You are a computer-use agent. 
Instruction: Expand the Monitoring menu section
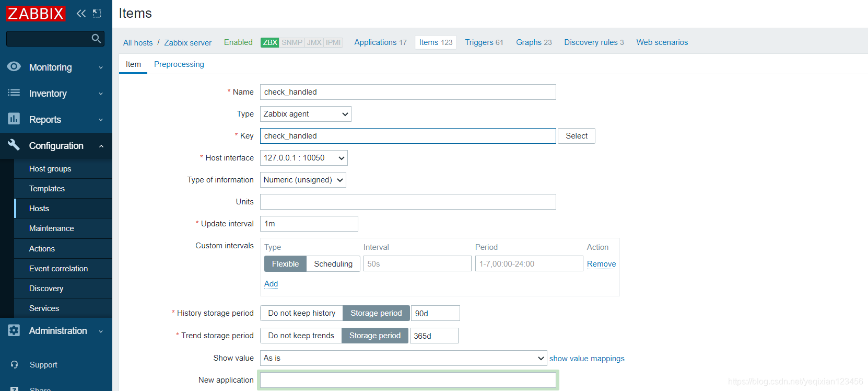tap(101, 67)
